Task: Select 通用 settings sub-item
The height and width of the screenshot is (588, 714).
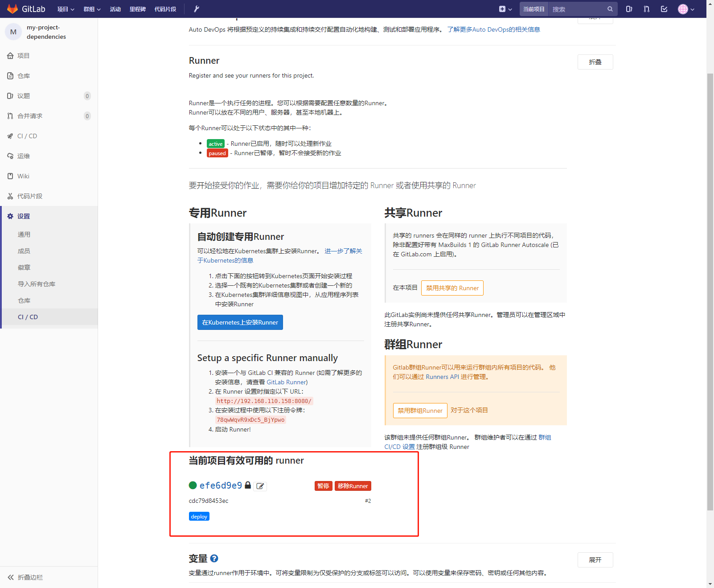Action: pyautogui.click(x=24, y=234)
